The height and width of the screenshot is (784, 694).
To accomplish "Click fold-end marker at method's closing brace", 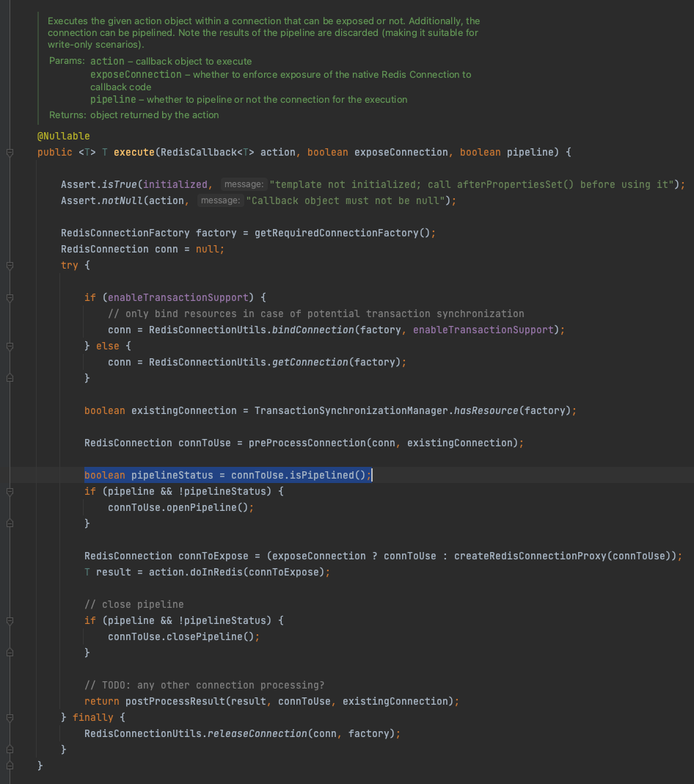I will (10, 766).
